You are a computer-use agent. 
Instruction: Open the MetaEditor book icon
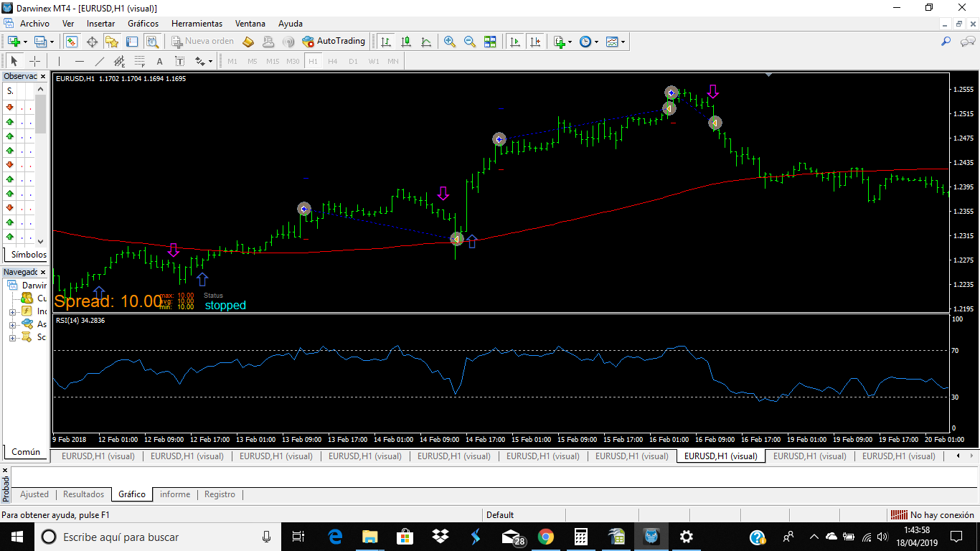pos(248,42)
